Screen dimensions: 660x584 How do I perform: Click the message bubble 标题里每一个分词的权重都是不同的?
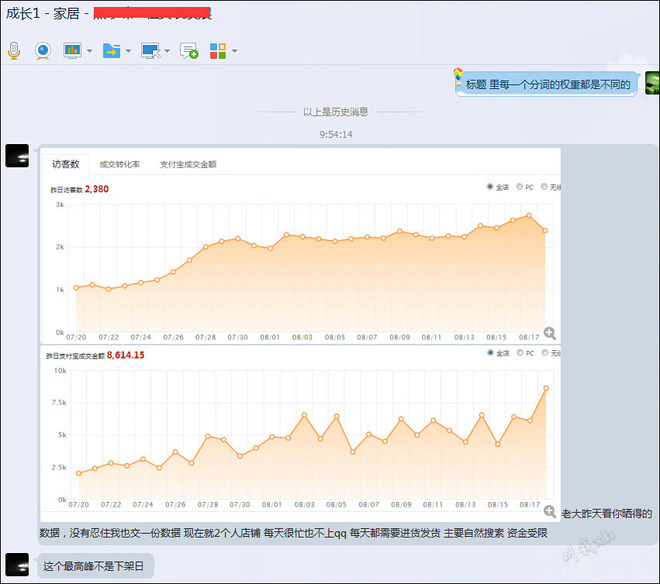coord(547,84)
